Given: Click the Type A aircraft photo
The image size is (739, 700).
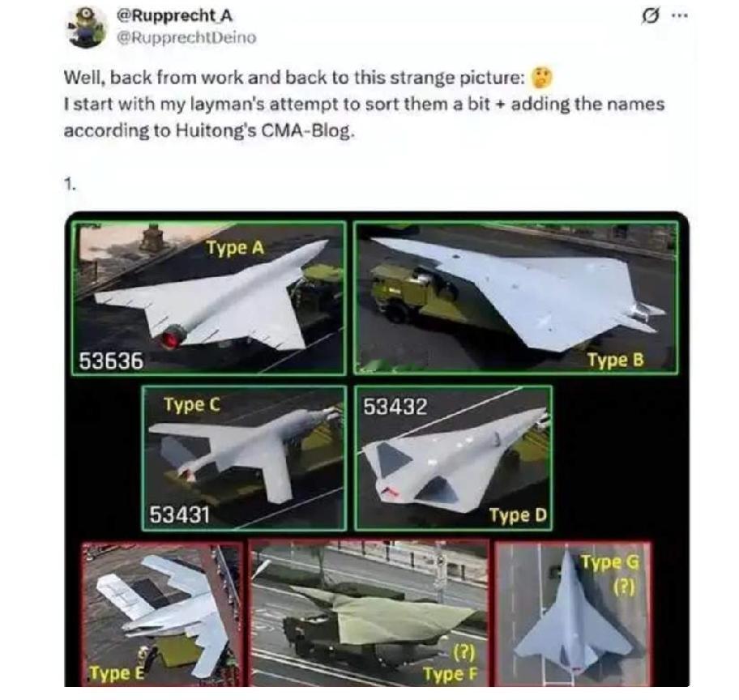Looking at the screenshot, I should tap(209, 298).
